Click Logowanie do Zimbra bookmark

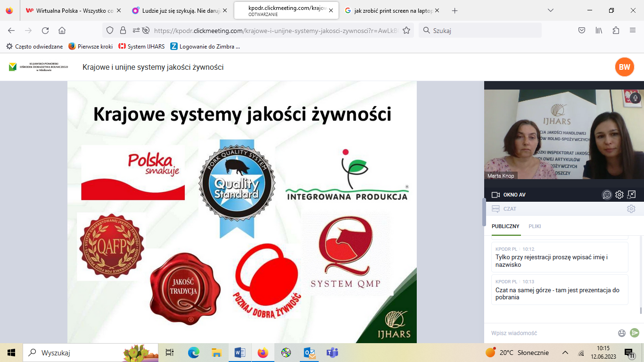point(205,47)
